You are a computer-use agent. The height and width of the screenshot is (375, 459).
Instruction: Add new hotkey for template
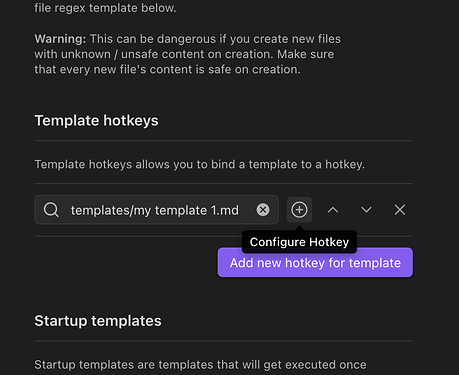point(315,262)
